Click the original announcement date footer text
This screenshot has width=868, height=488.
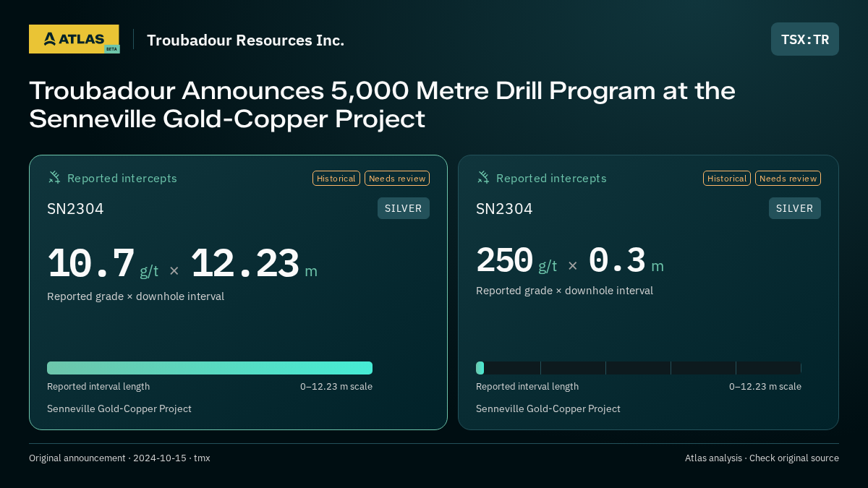click(x=119, y=458)
